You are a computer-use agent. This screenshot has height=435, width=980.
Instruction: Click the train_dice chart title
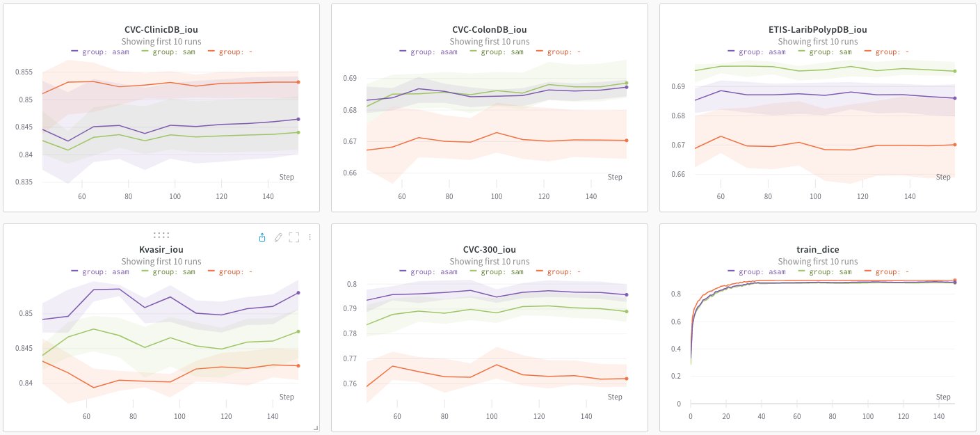point(817,250)
